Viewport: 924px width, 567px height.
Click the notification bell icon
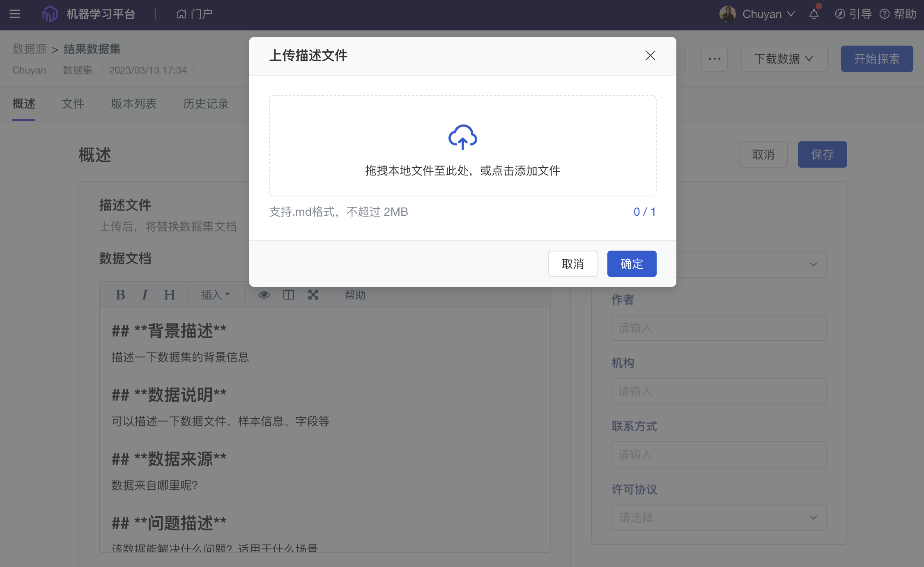814,14
